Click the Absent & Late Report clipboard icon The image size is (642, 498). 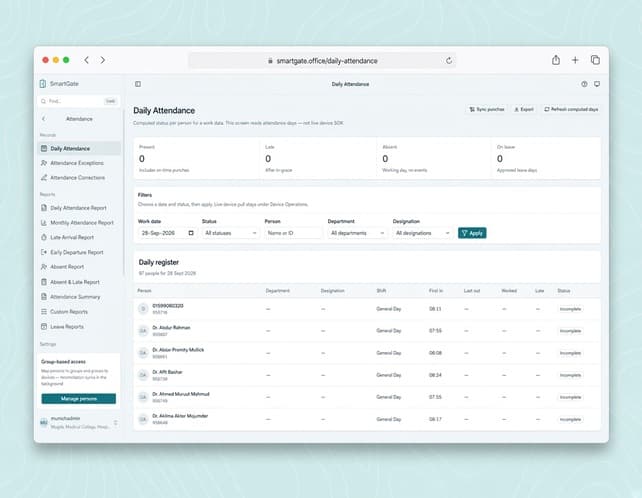tap(44, 282)
